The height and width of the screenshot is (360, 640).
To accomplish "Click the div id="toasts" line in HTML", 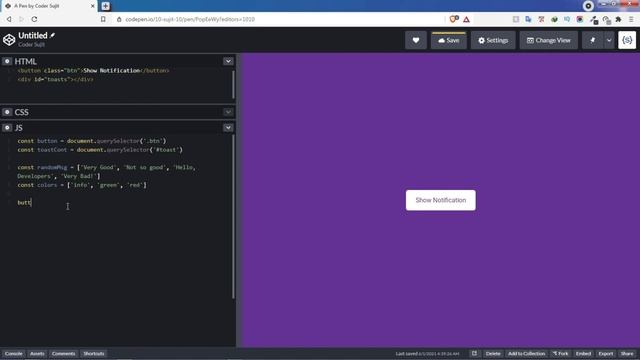I will pos(55,79).
